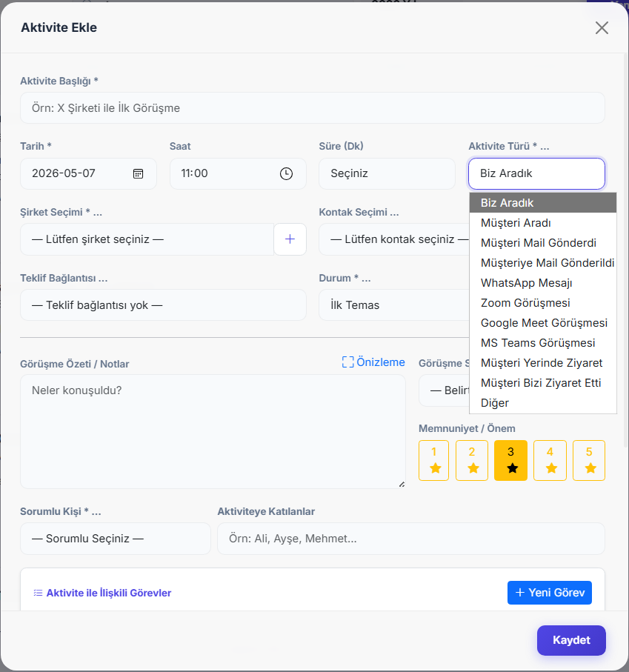Add a task with Yeni Görev button
629x672 pixels.
coord(549,593)
